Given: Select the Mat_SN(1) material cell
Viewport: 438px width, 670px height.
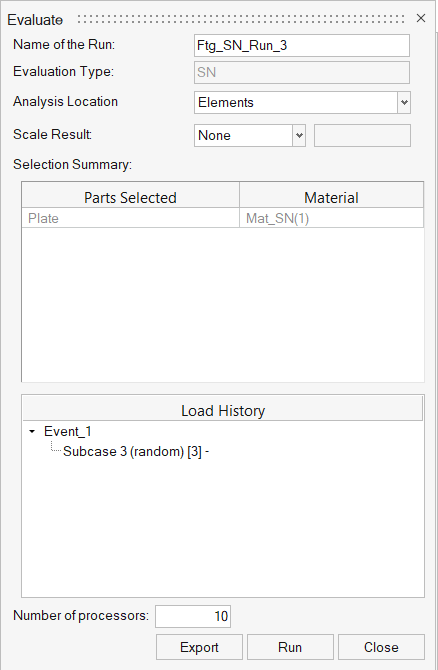Looking at the screenshot, I should (x=331, y=218).
